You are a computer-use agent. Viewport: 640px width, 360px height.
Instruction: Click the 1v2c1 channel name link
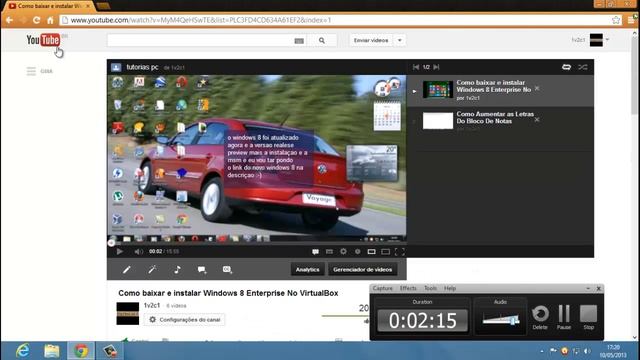click(152, 305)
